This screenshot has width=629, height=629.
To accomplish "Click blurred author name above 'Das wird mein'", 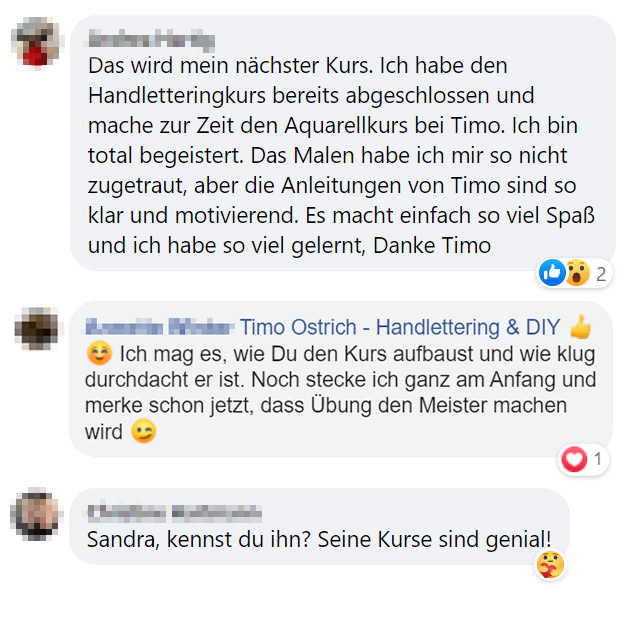I will click(x=151, y=40).
